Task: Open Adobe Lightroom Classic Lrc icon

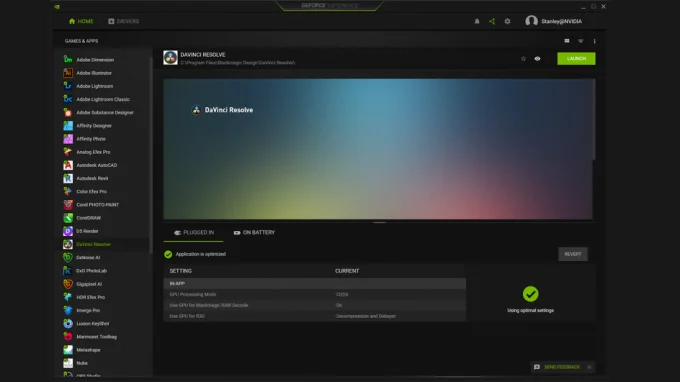Action: [x=68, y=99]
